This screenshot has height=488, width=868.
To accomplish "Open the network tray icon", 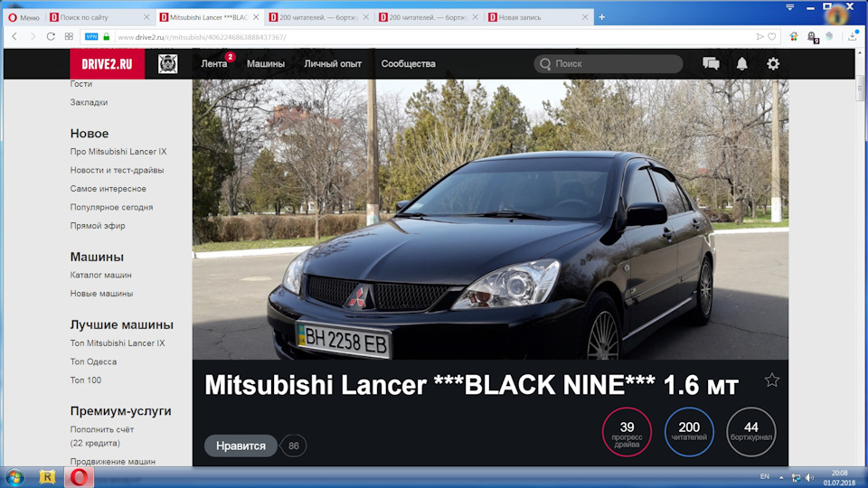I will (796, 477).
